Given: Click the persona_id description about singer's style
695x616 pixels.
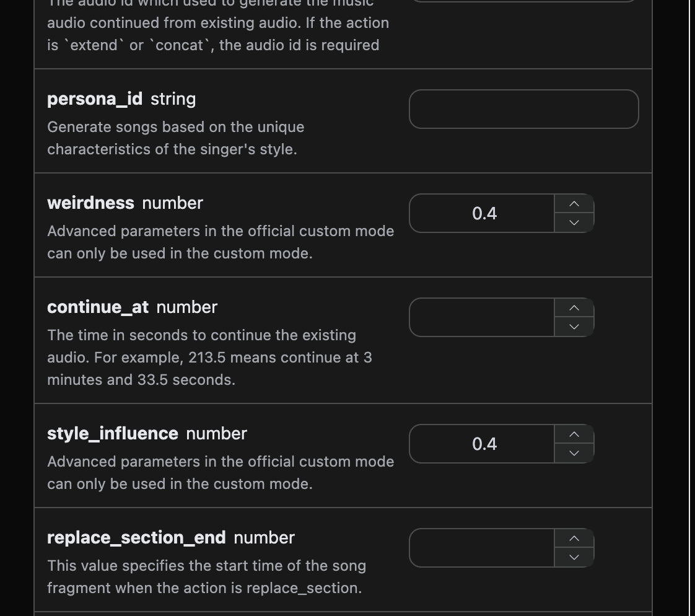Looking at the screenshot, I should click(x=175, y=138).
